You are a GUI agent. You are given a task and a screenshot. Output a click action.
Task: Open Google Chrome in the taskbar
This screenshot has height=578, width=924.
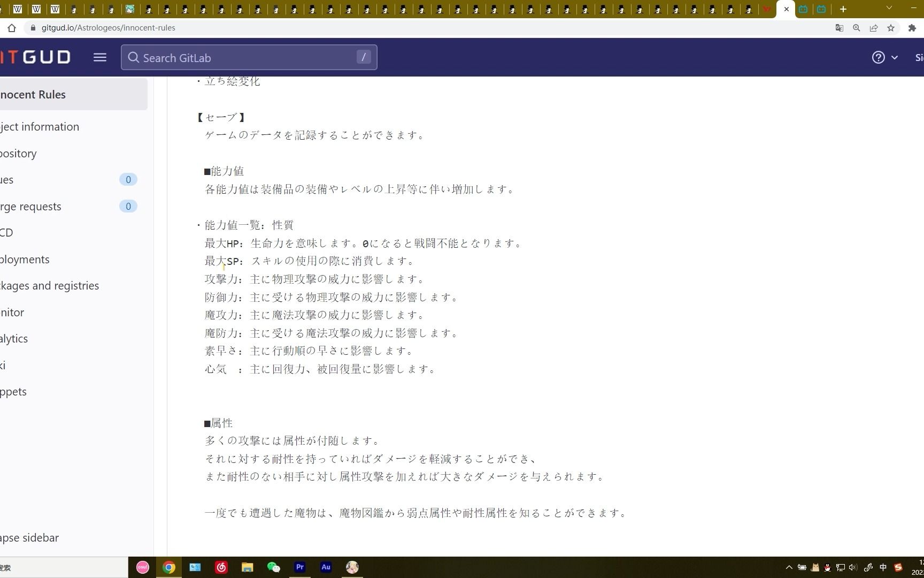tap(169, 567)
